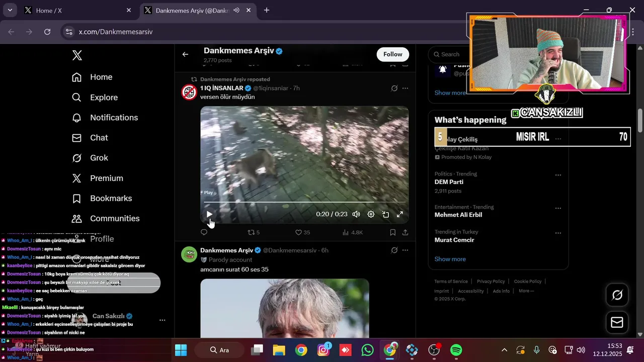The width and height of the screenshot is (644, 362).
Task: Open 1 IQ İNSANLAR profile avatar
Action: pyautogui.click(x=189, y=92)
